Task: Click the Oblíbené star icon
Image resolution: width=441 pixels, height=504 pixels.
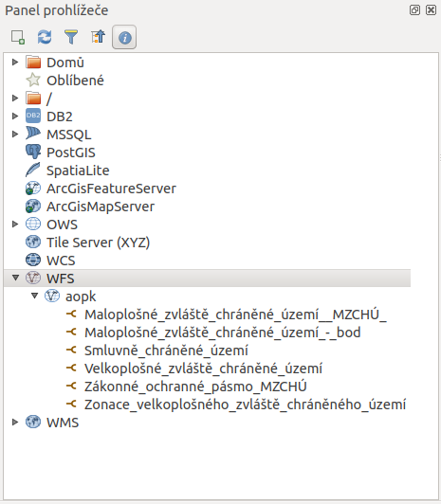Action: pos(33,80)
